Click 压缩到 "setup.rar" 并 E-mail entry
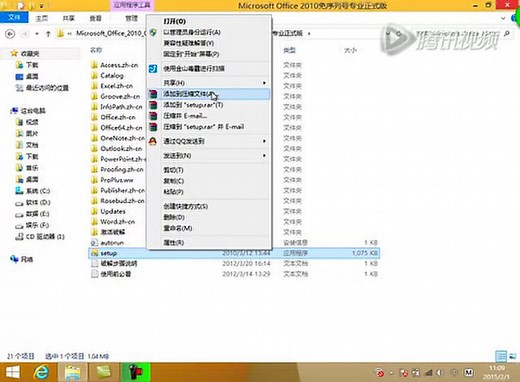Image resolution: width=520 pixels, height=382 pixels. [x=208, y=127]
